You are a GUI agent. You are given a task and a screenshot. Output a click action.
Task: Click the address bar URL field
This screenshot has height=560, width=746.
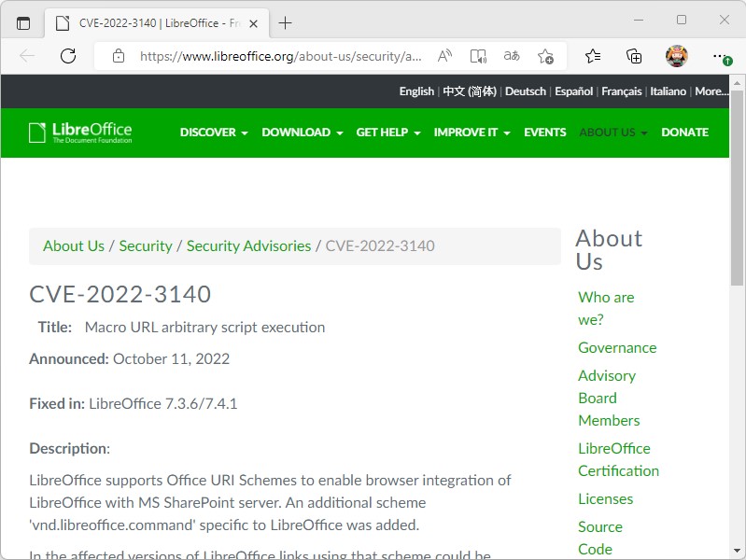[280, 56]
